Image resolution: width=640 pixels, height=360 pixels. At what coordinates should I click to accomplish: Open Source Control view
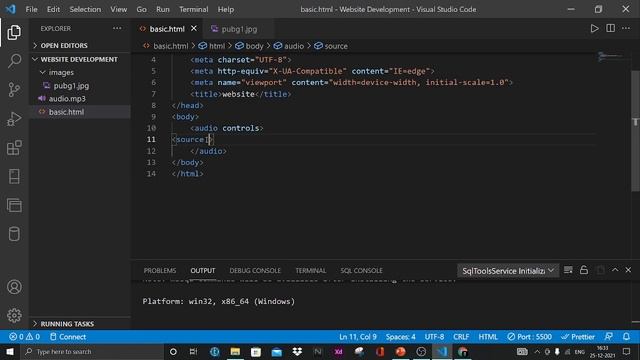point(14,89)
